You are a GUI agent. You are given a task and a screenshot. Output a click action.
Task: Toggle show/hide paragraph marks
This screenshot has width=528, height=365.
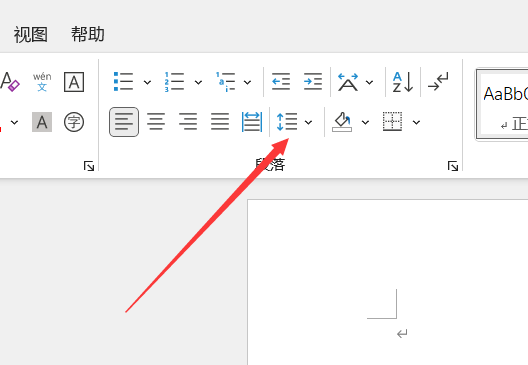tap(438, 82)
